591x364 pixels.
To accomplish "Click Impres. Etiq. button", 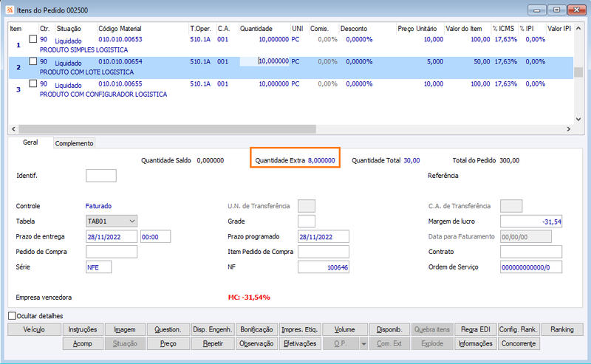I will click(300, 329).
